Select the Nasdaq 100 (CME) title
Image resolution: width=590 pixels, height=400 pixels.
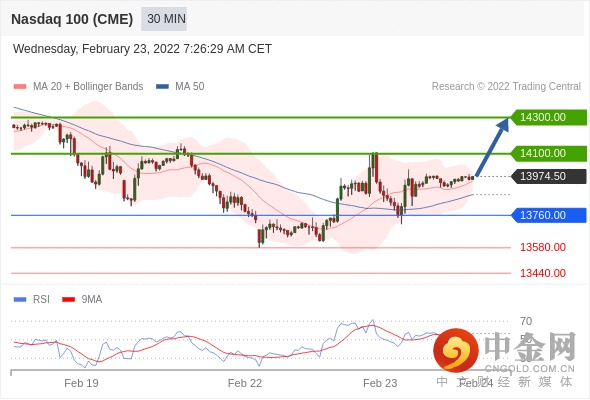tap(72, 19)
